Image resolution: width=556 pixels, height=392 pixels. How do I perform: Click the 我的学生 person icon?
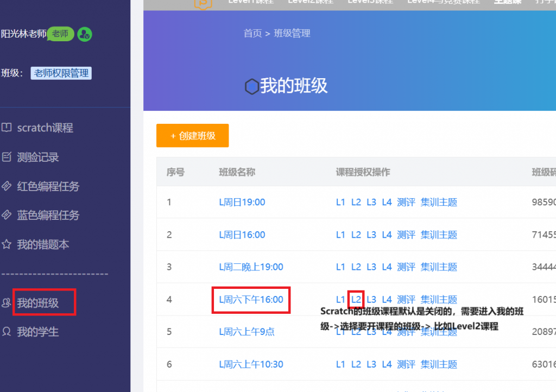[x=7, y=332]
